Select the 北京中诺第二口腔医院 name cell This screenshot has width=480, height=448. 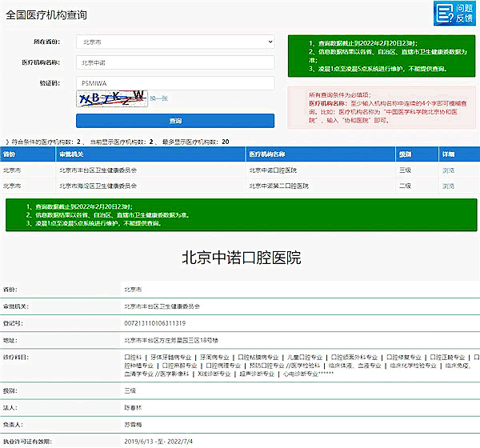pos(280,186)
